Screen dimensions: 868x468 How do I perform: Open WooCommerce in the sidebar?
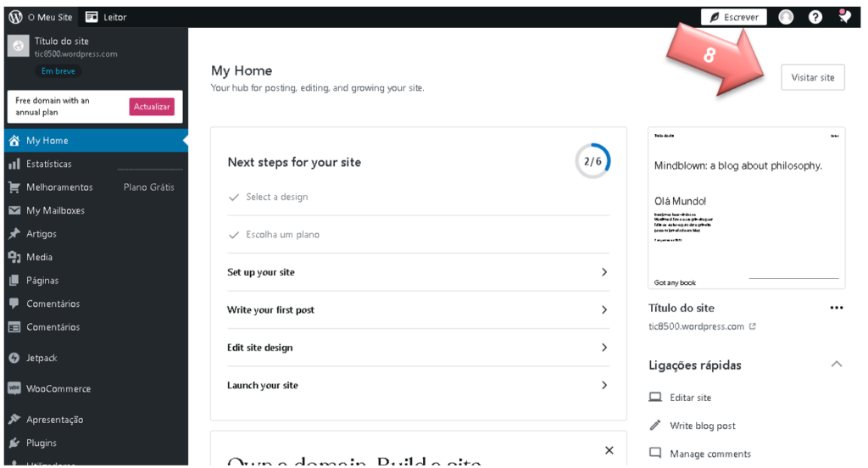(x=58, y=388)
